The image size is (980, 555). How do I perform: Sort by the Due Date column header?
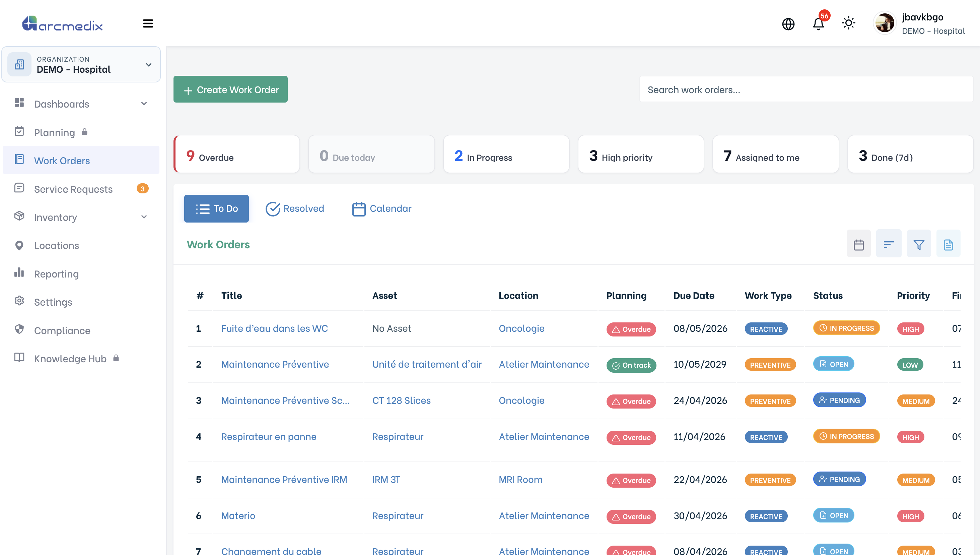point(694,295)
